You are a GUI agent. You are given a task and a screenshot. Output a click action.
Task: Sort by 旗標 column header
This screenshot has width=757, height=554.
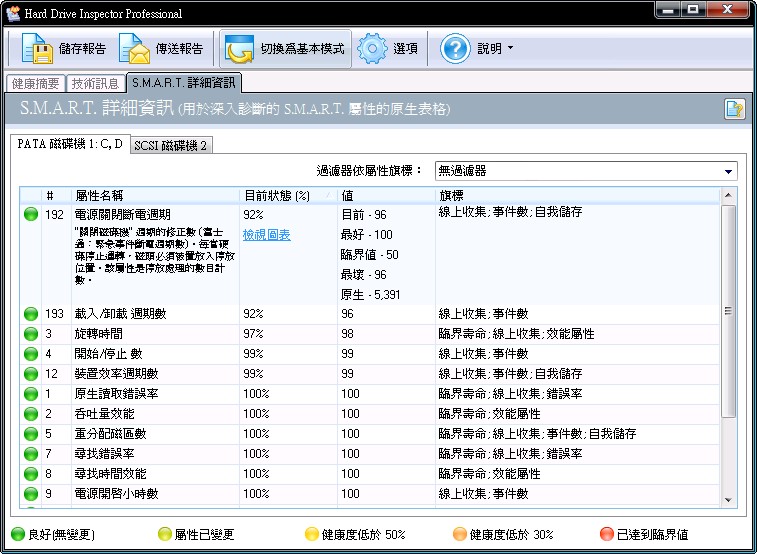click(577, 195)
